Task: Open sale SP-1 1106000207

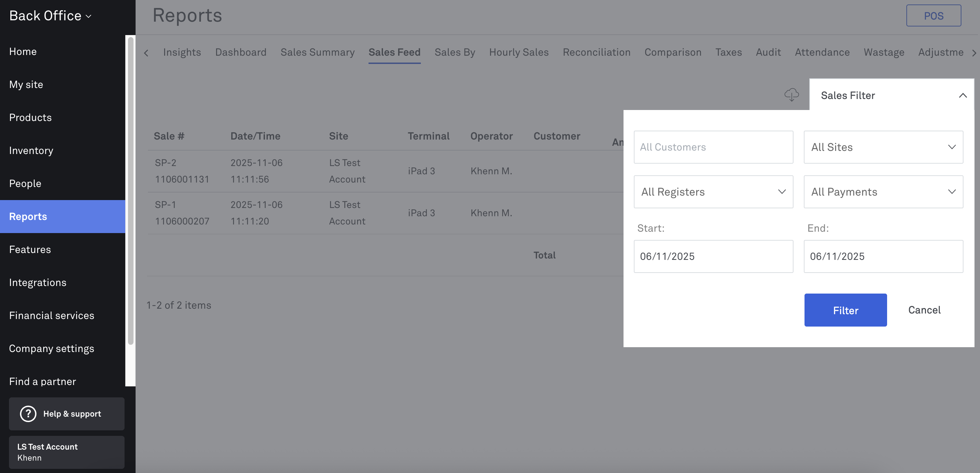Action: click(x=182, y=213)
